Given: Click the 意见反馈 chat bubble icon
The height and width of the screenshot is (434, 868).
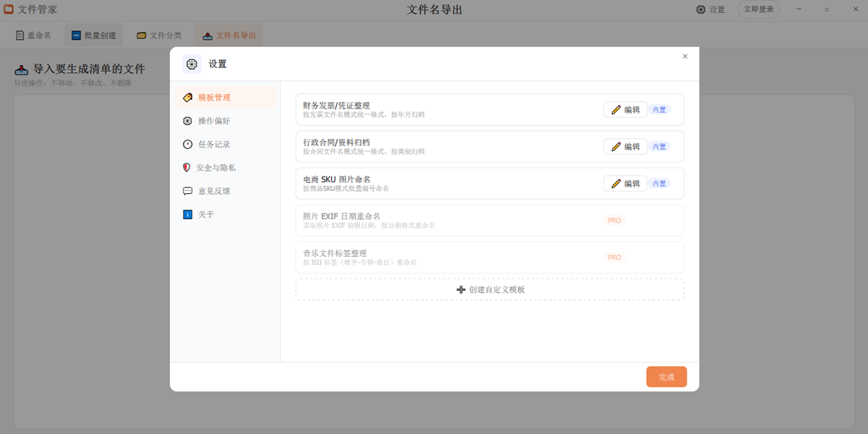Looking at the screenshot, I should 188,191.
